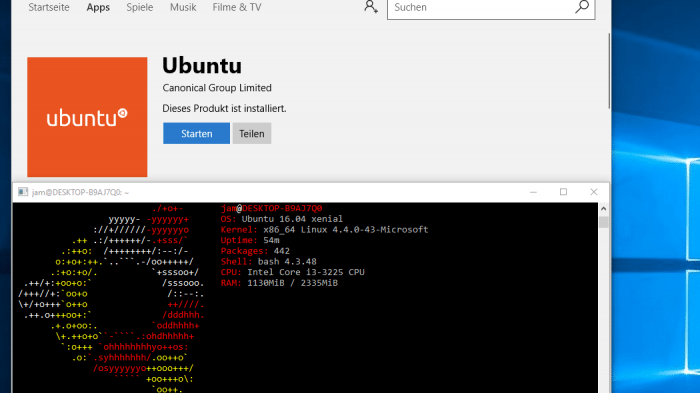Click the user account icon
The image size is (700, 393).
click(x=371, y=6)
